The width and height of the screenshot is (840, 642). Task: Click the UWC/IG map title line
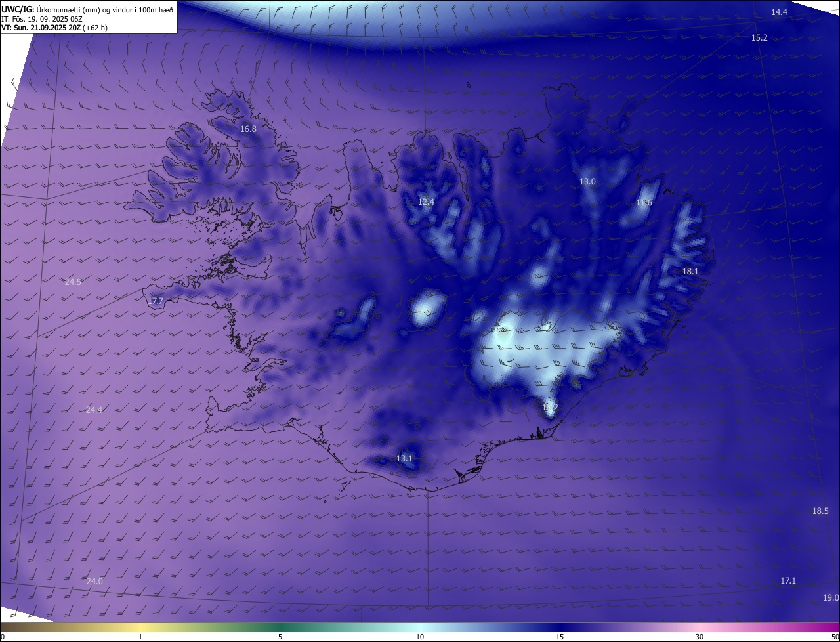point(87,9)
